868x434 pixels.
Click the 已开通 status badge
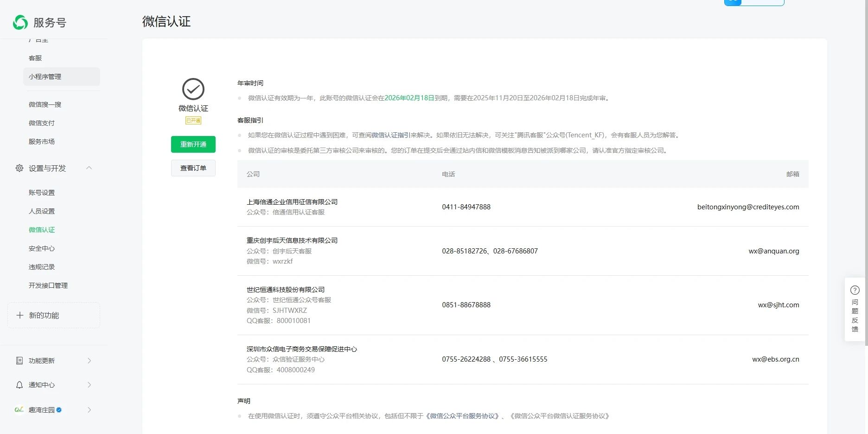coord(193,121)
